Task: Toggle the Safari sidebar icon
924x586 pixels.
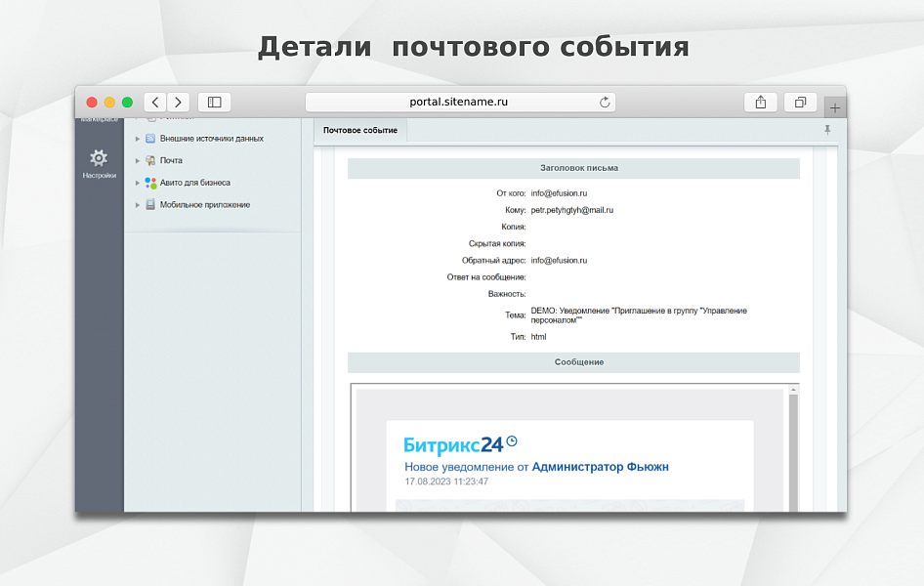Action: coord(214,103)
